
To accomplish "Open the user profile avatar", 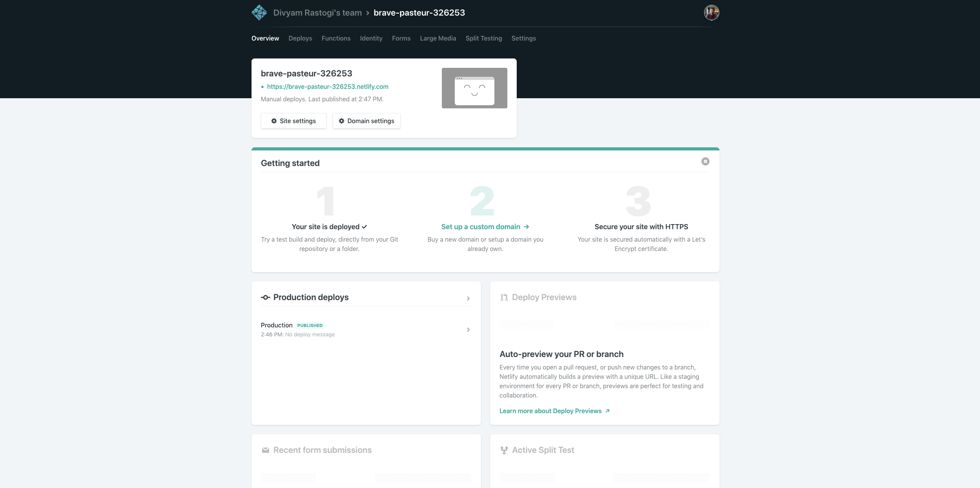I will click(x=711, y=12).
